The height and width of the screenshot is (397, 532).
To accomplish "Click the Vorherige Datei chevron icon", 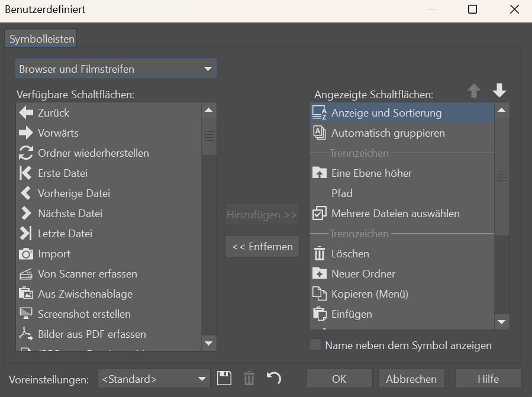I will click(26, 193).
